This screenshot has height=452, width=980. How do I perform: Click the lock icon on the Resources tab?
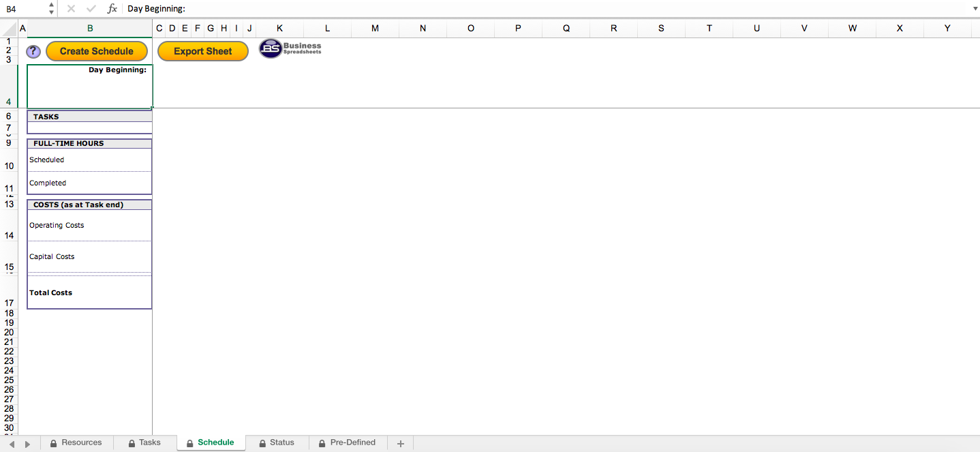52,442
